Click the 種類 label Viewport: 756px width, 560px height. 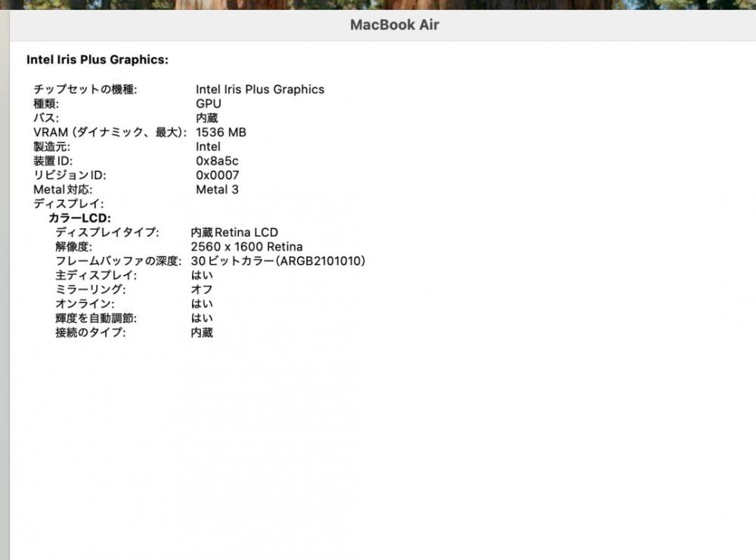46,104
